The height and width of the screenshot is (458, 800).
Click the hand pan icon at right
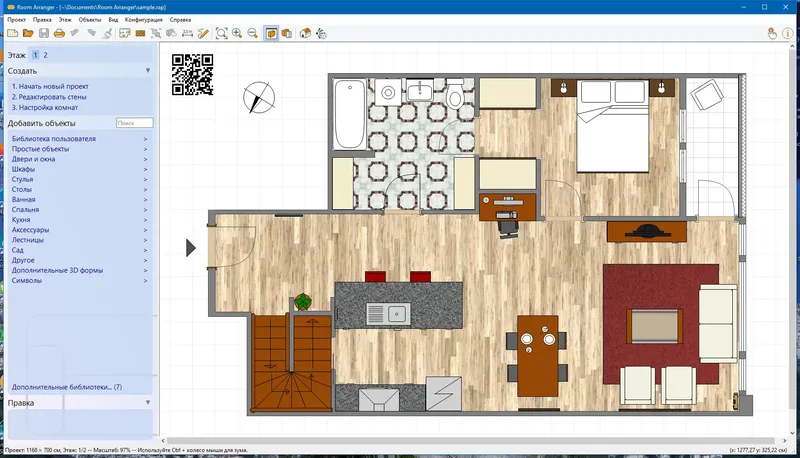(772, 34)
